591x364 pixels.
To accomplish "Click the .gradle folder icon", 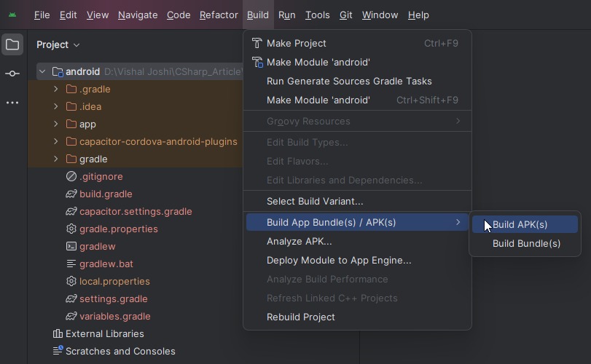I will coord(71,90).
